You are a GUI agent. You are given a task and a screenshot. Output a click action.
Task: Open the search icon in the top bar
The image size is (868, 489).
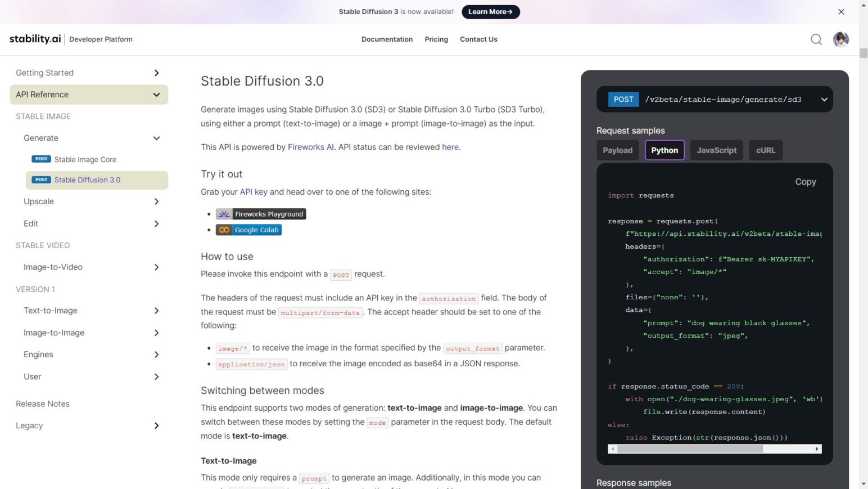pyautogui.click(x=816, y=39)
